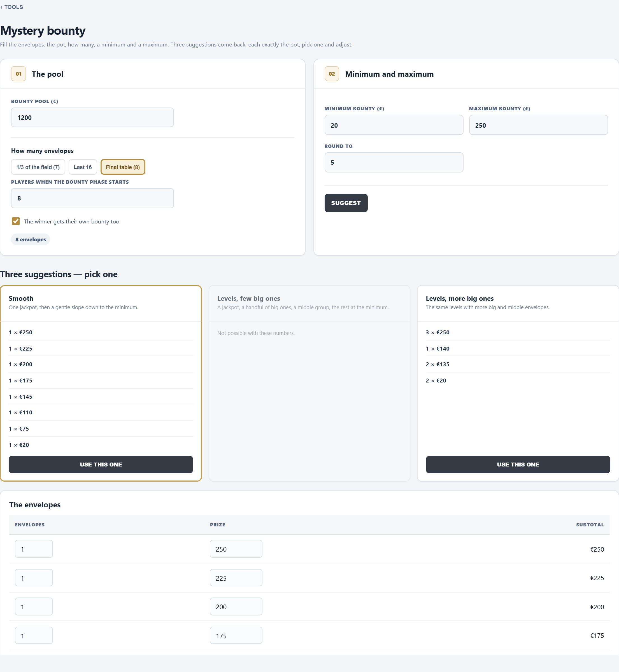
Task: Click the Round to field
Action: pyautogui.click(x=394, y=162)
